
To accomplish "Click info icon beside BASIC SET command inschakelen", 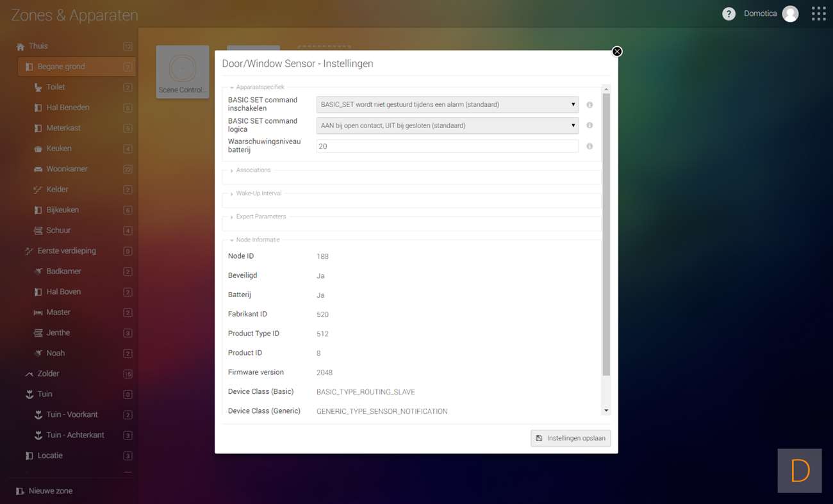I will tap(590, 105).
